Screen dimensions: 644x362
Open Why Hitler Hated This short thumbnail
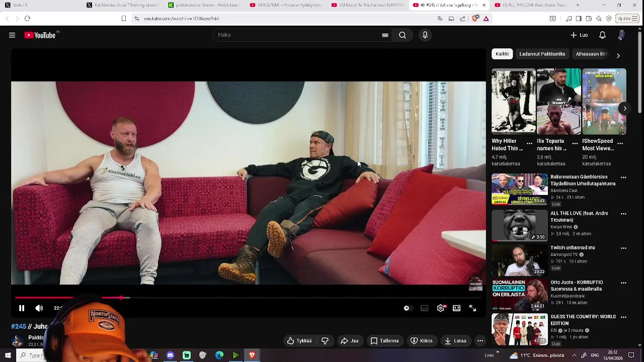point(513,102)
